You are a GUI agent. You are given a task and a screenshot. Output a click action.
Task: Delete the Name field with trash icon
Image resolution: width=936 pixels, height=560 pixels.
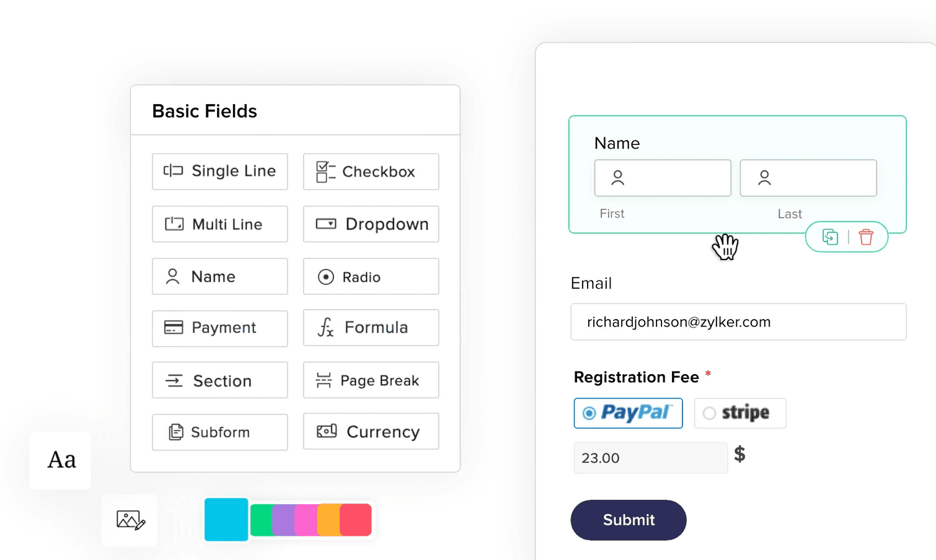click(866, 237)
